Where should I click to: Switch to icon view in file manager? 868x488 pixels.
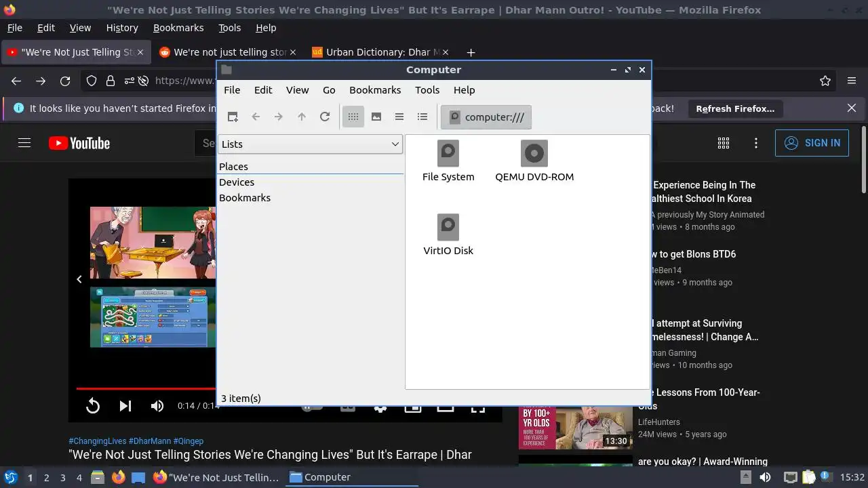[353, 117]
